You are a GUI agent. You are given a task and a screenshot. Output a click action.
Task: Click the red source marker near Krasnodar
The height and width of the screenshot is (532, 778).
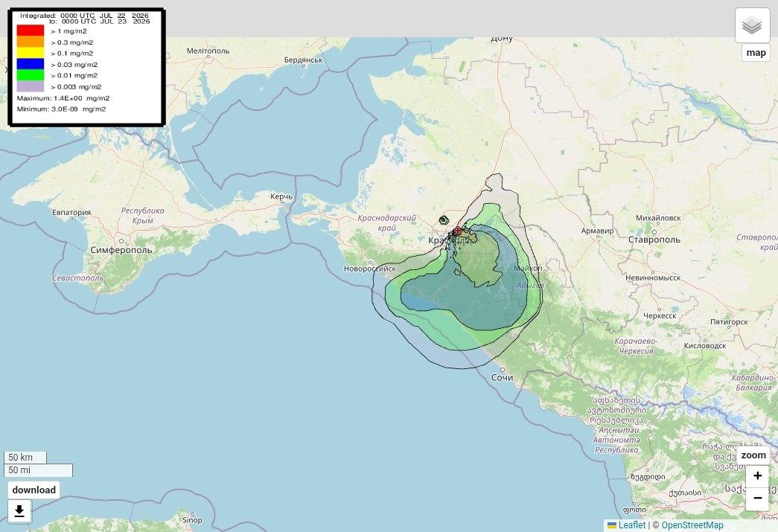(458, 231)
